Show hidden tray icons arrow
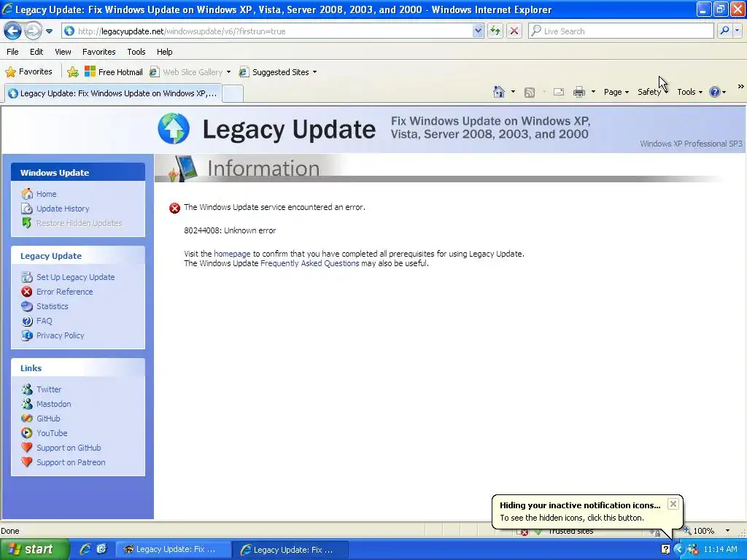This screenshot has width=747, height=560. tap(678, 550)
